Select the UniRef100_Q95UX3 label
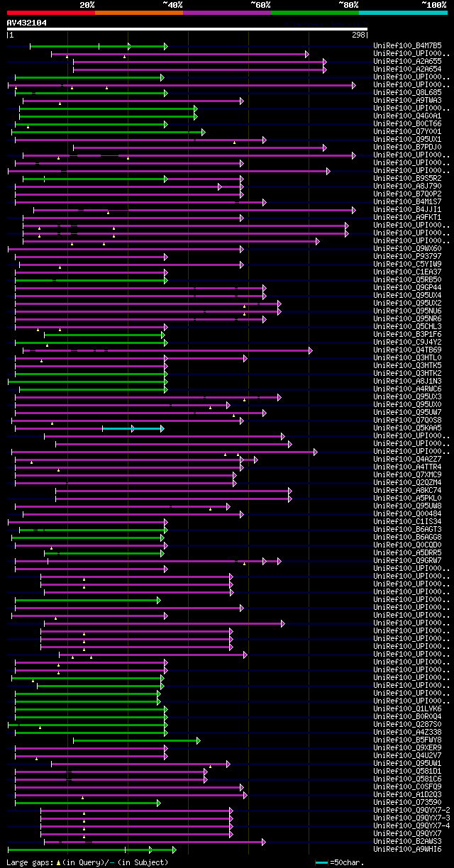The width and height of the screenshot is (454, 868). (407, 397)
